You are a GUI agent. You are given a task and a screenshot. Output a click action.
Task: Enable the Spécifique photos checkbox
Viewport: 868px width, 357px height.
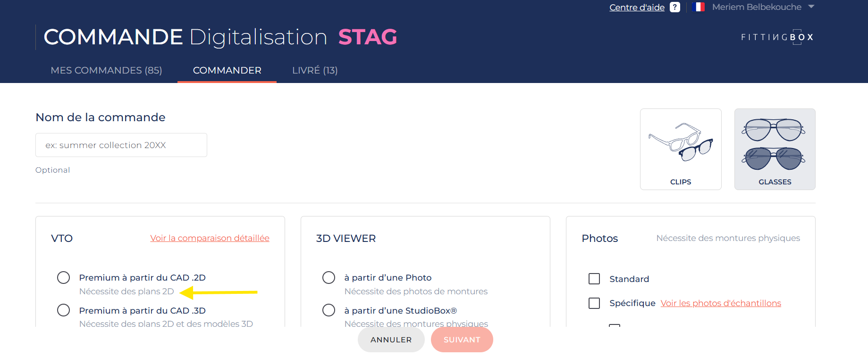594,303
